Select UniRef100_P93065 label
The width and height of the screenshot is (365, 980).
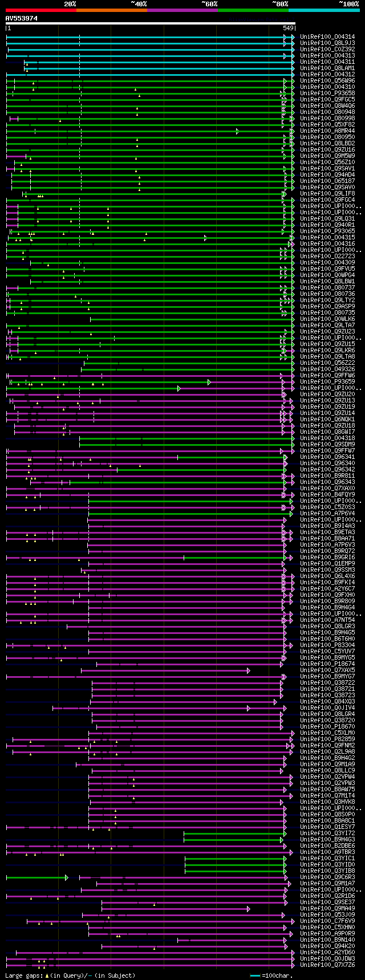(x=327, y=231)
